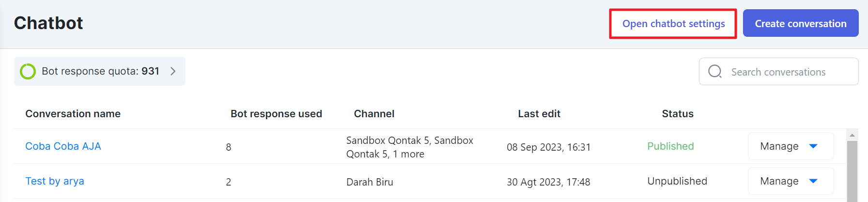Click Manage dropdown arrow for Coba Coba AJA
The height and width of the screenshot is (202, 868).
(813, 146)
